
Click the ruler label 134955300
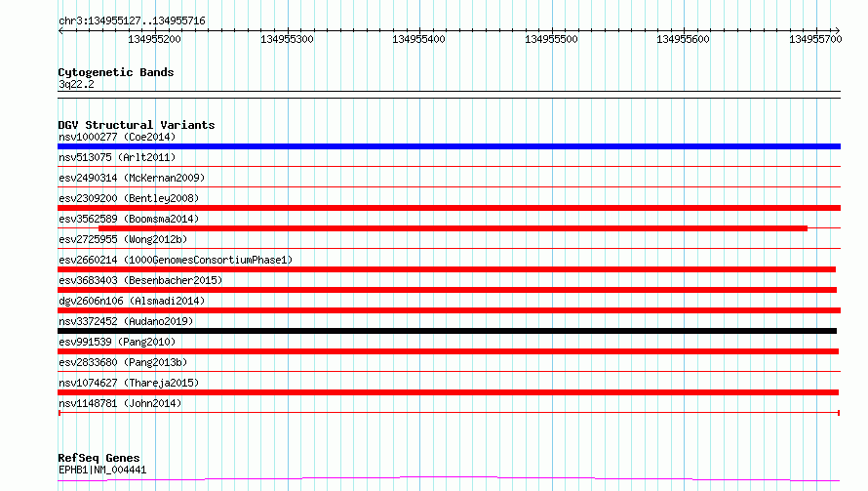287,39
